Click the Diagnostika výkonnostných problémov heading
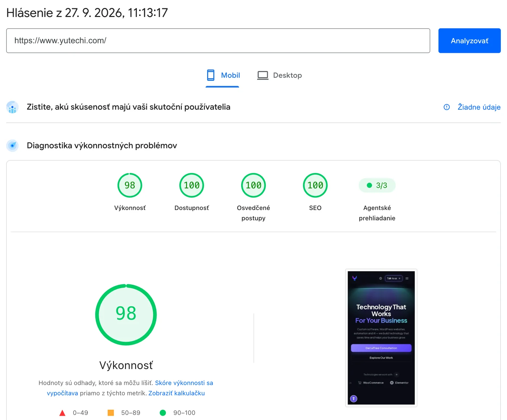Screen dimensions: 507x420 (x=102, y=146)
